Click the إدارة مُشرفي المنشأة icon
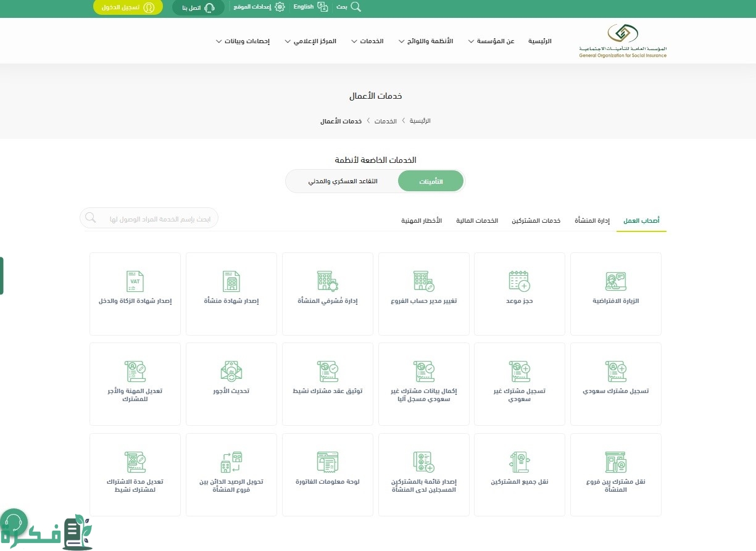The image size is (756, 551). tap(327, 281)
